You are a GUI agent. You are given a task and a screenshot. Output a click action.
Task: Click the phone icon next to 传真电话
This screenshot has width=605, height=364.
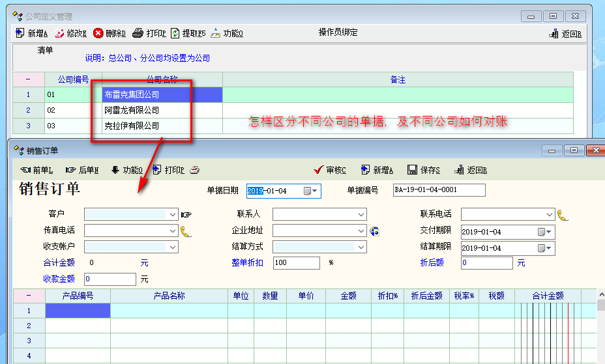(186, 231)
